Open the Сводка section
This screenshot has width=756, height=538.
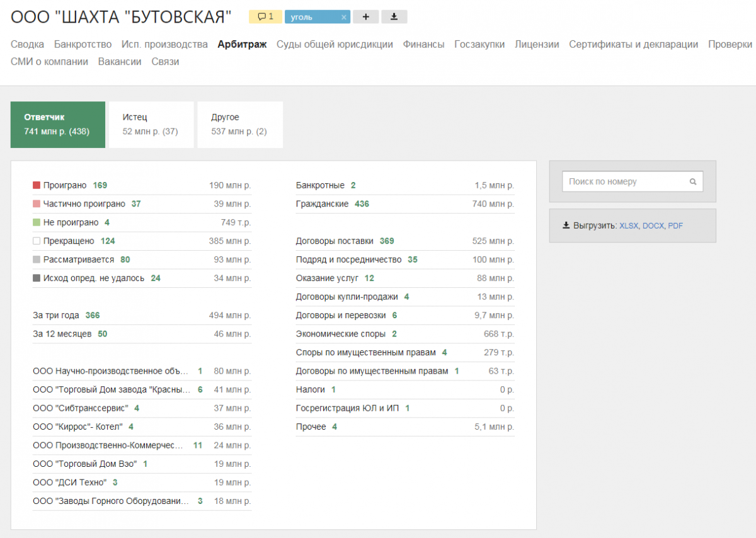(27, 44)
